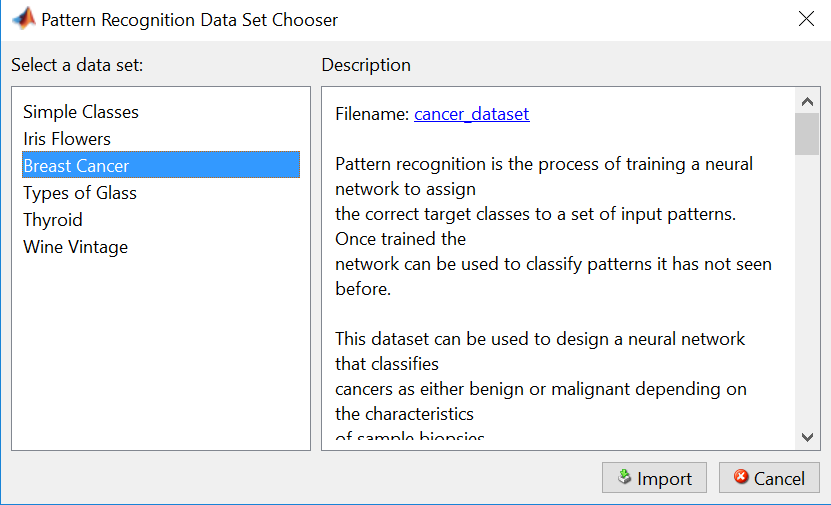This screenshot has width=831, height=505.
Task: Click the green arrow icon on Import
Action: coord(624,478)
